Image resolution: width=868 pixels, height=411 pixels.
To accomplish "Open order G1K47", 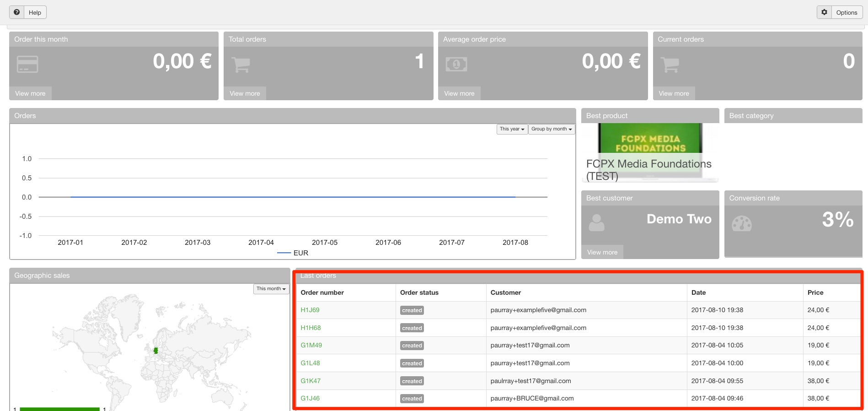I will click(x=311, y=381).
